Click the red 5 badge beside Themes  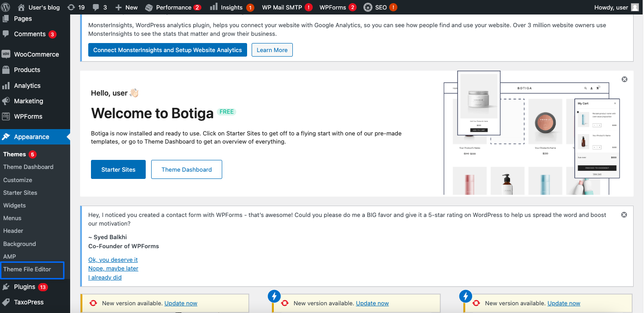point(33,154)
